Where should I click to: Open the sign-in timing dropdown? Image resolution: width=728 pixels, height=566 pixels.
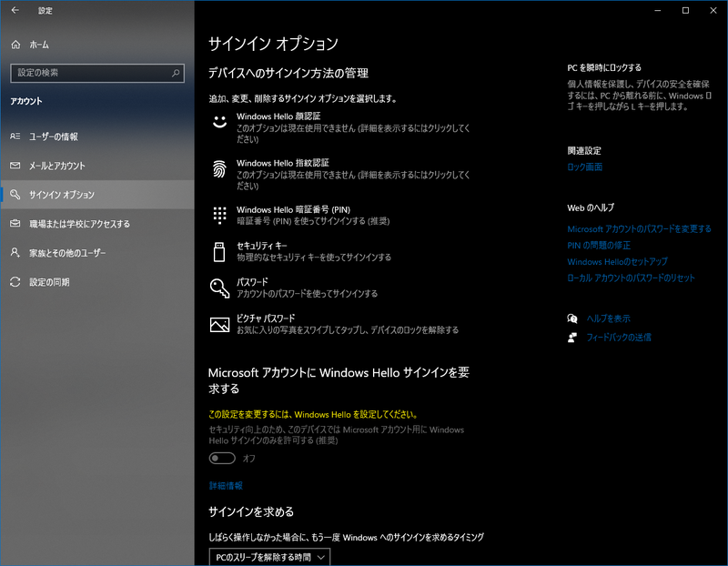(x=269, y=556)
